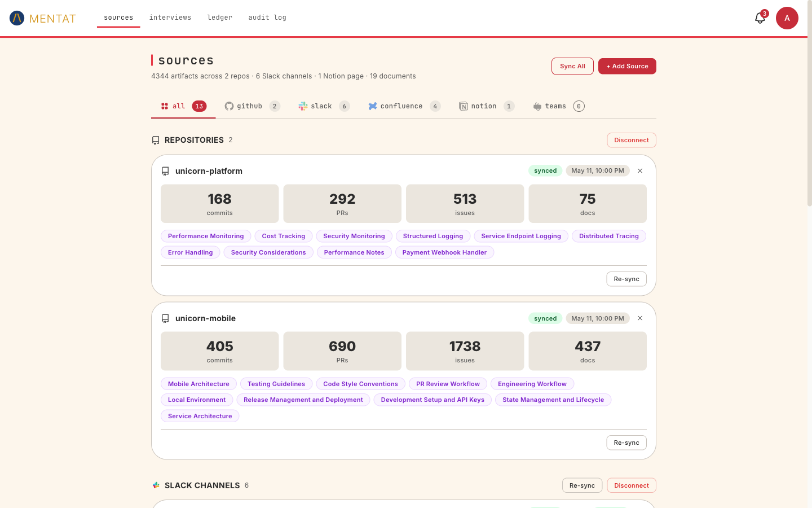The width and height of the screenshot is (812, 508).
Task: Click the 405 commits stat card
Action: (220, 351)
